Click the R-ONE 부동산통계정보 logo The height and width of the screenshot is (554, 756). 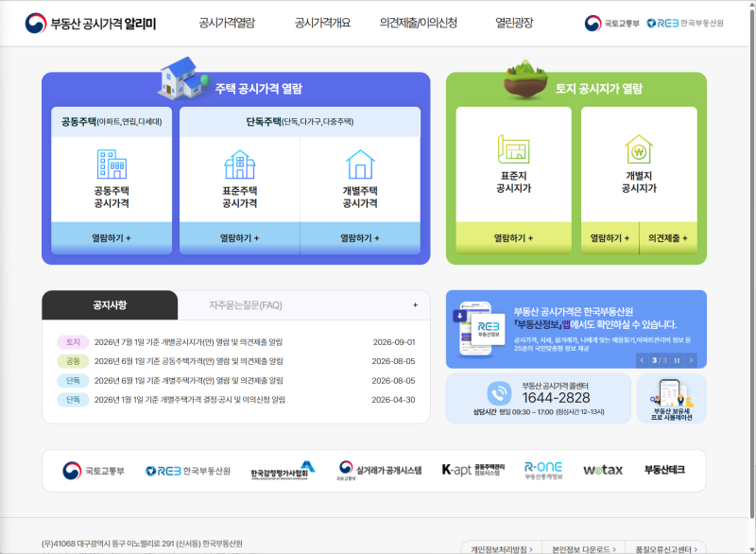(542, 470)
